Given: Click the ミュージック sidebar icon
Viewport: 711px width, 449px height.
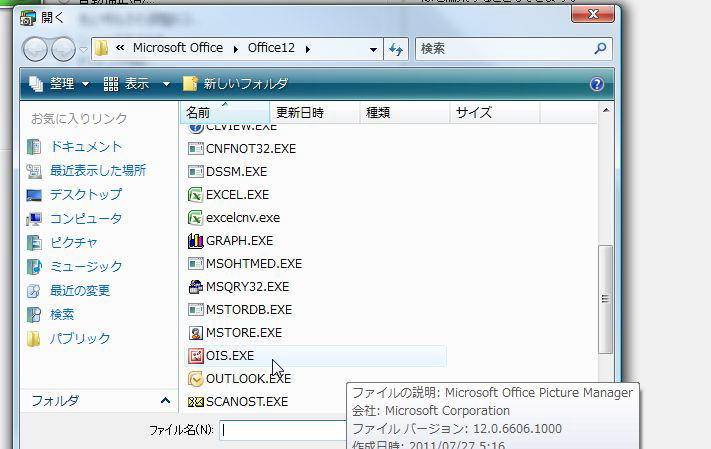Looking at the screenshot, I should pyautogui.click(x=34, y=267).
